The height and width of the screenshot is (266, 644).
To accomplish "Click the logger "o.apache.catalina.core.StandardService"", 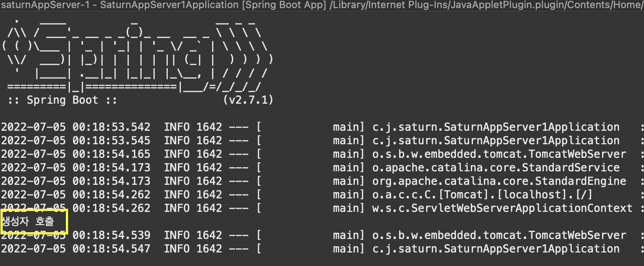I will point(496,167).
